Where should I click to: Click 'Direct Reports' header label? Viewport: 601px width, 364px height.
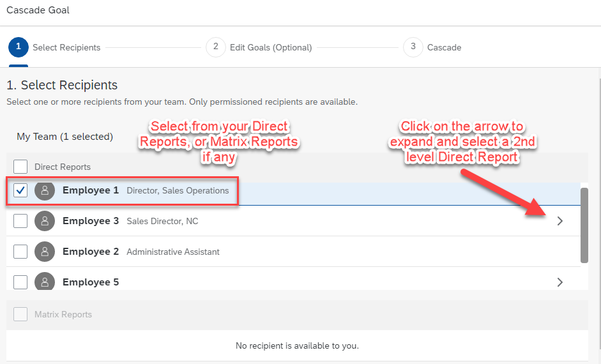pyautogui.click(x=63, y=167)
